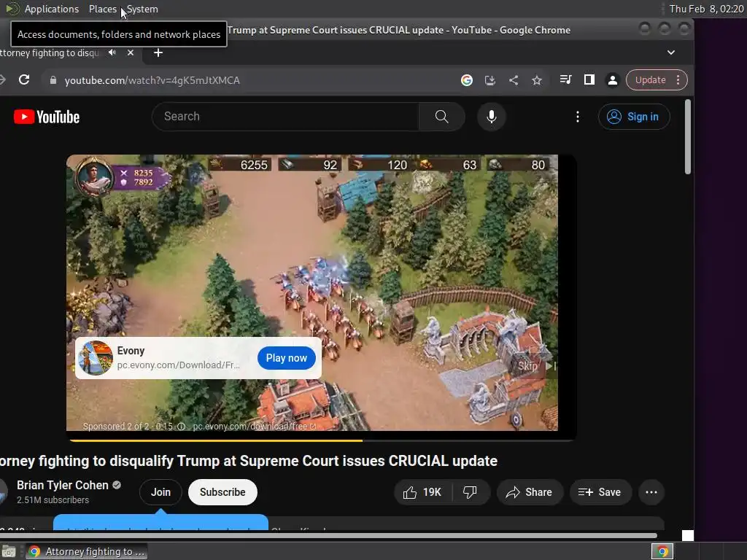Bookmark this tab with the star icon
This screenshot has height=560, width=747.
(x=537, y=80)
